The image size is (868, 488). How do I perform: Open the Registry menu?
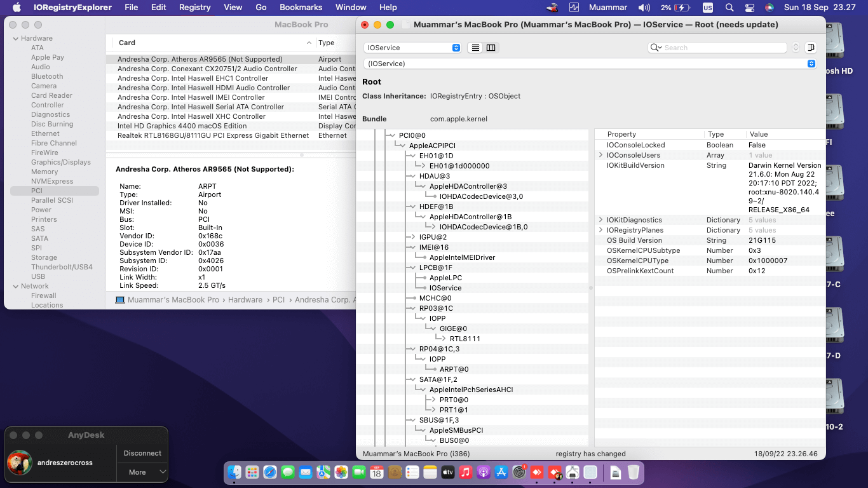[x=195, y=8]
